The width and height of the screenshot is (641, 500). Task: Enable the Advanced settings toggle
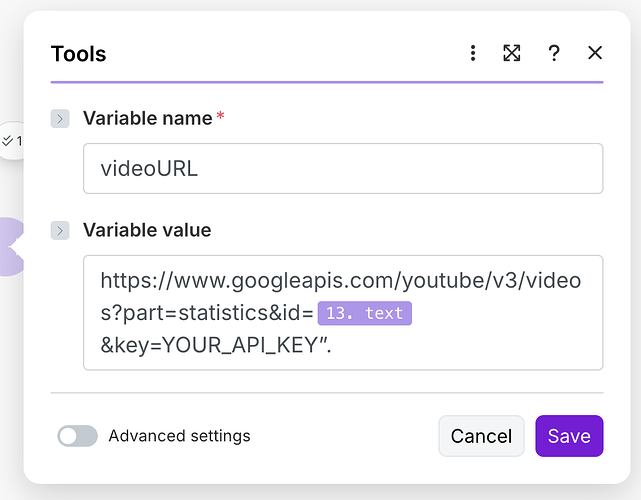pyautogui.click(x=77, y=436)
